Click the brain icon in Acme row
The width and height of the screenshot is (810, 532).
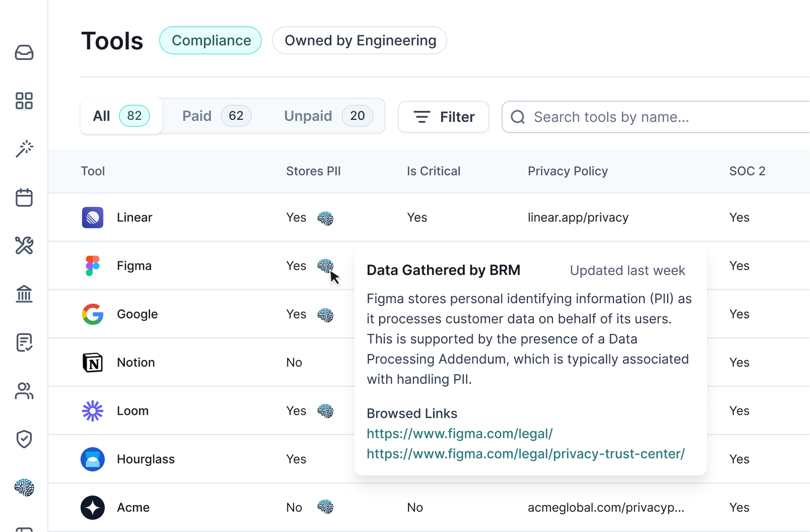click(325, 507)
